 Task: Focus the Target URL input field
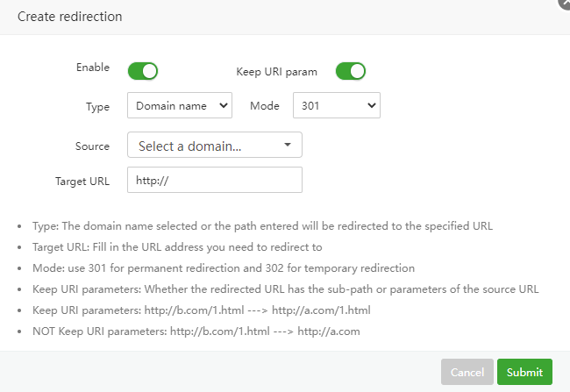[214, 181]
